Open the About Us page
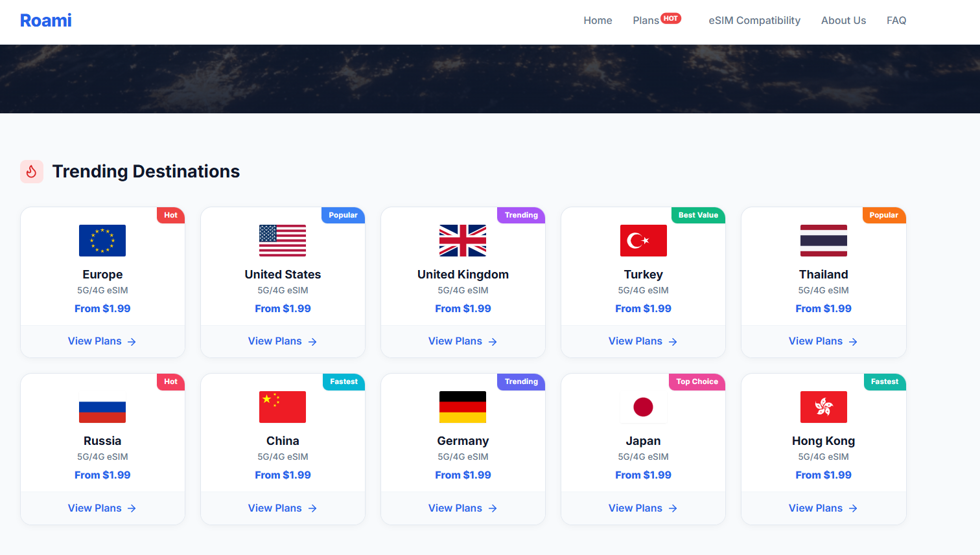Viewport: 980px width, 555px height. tap(843, 21)
